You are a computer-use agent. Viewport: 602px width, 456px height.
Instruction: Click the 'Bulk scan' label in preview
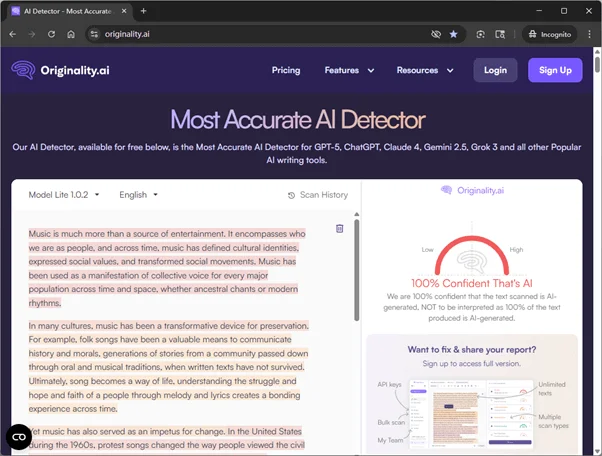(391, 422)
